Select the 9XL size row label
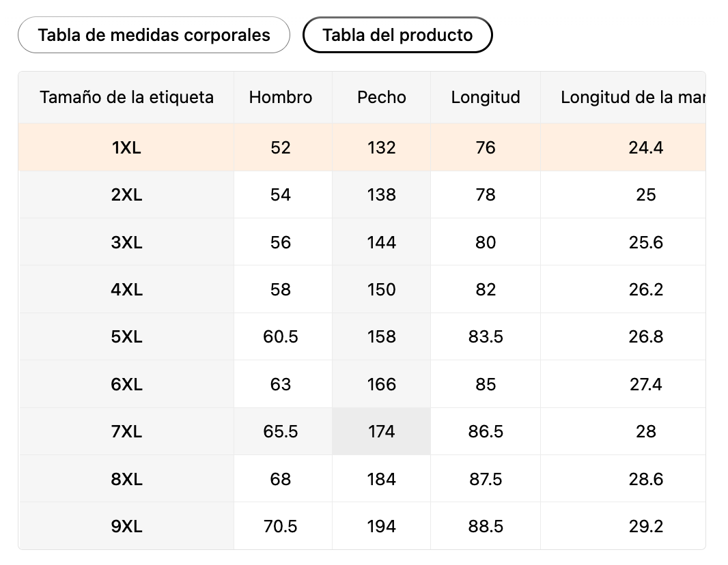The width and height of the screenshot is (728, 565). 126,526
